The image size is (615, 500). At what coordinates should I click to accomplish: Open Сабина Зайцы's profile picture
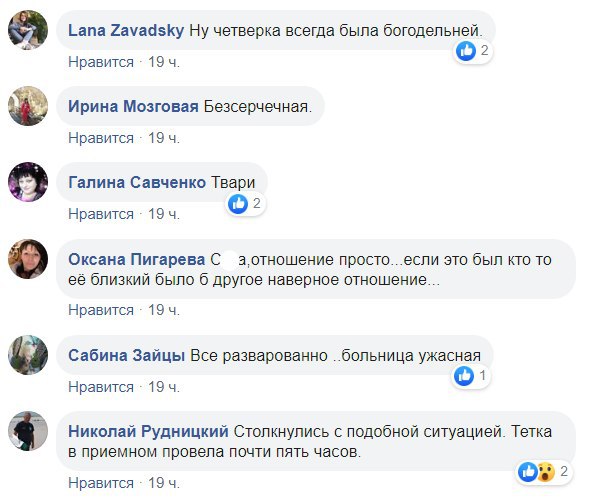click(27, 354)
